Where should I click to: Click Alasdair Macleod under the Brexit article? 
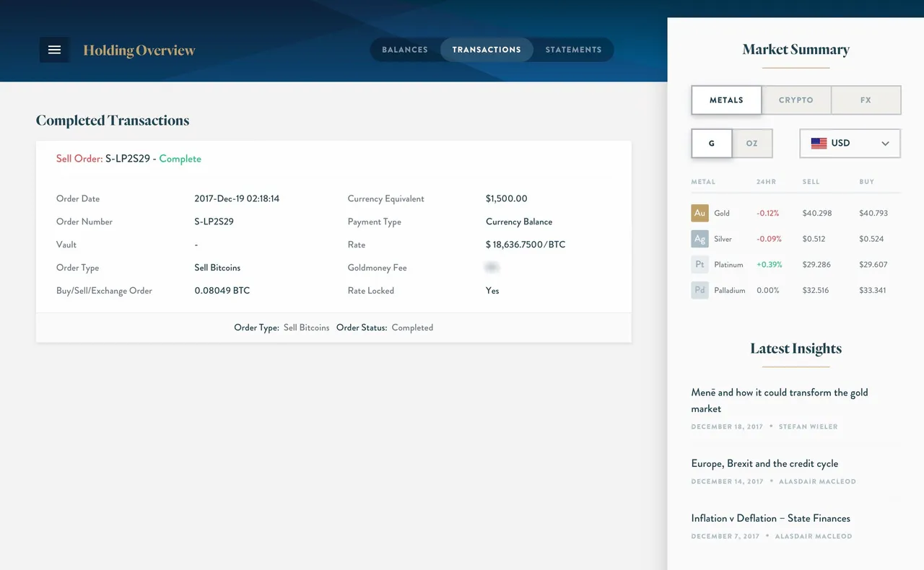coord(818,481)
